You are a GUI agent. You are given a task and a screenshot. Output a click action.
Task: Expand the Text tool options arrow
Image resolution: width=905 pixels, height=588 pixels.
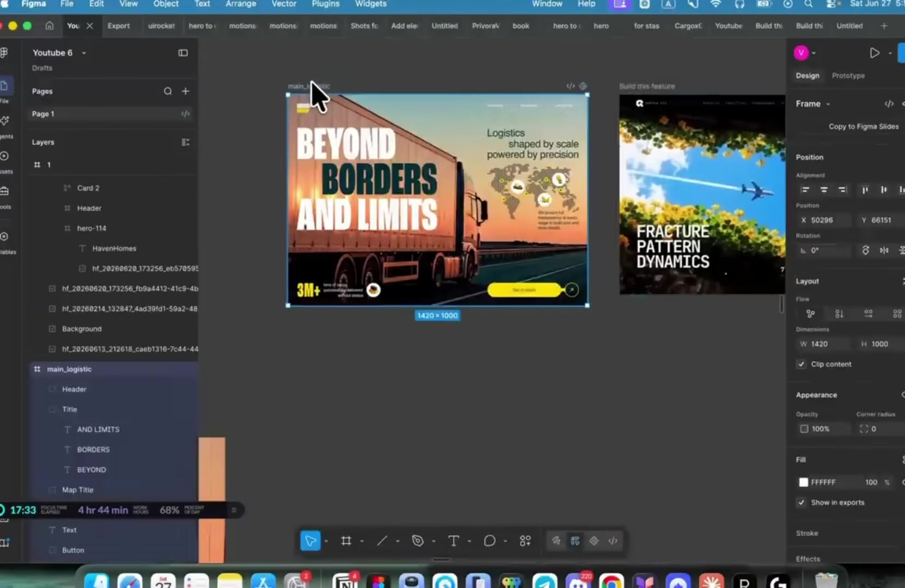(x=469, y=541)
